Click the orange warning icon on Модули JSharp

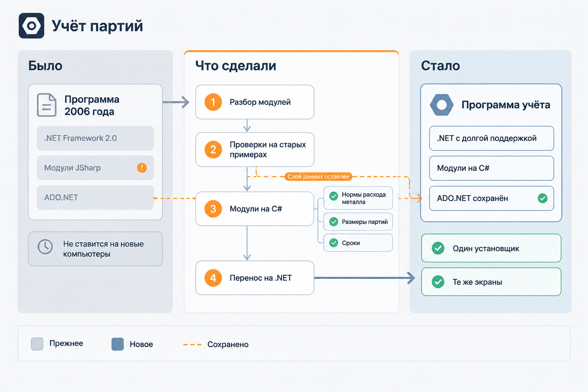(142, 168)
